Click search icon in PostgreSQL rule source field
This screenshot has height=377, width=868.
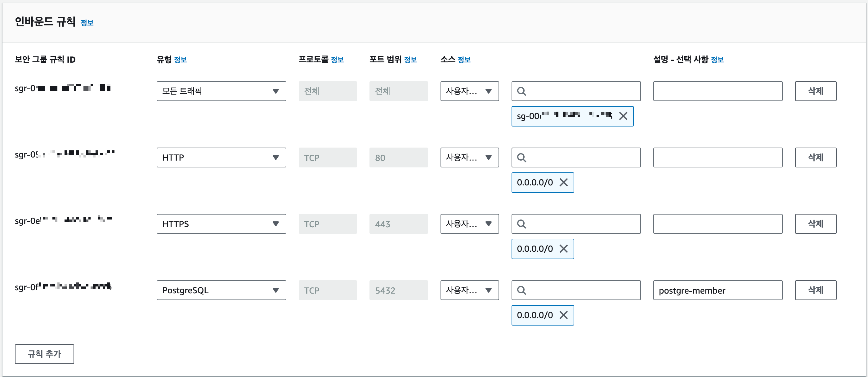click(x=521, y=290)
